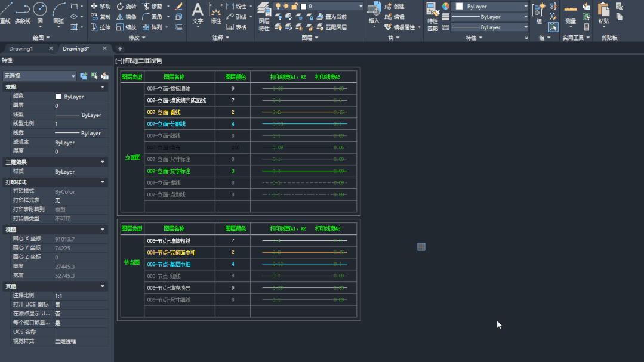Click the Move (移动) tool

pyautogui.click(x=100, y=6)
